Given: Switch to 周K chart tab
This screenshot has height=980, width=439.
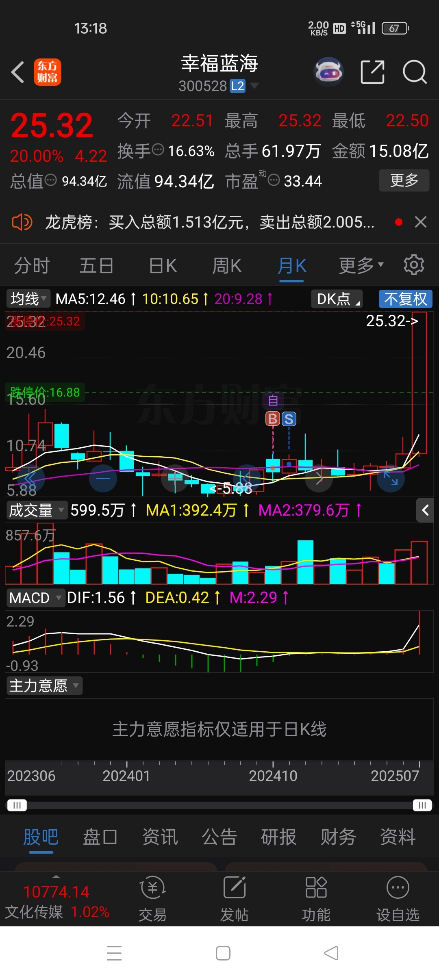Looking at the screenshot, I should pyautogui.click(x=227, y=266).
